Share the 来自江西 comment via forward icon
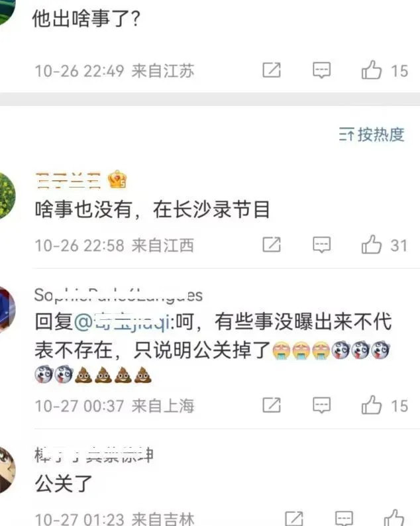420x526 pixels. (272, 244)
